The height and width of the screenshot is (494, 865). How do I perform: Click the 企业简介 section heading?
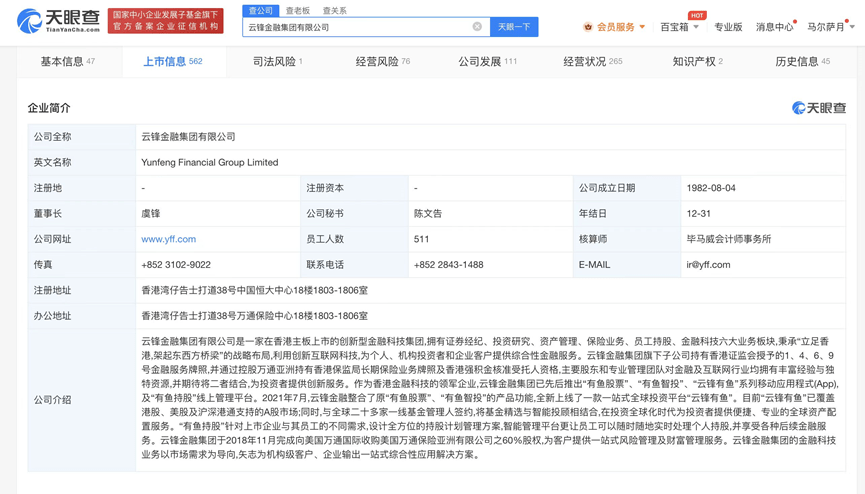pos(49,108)
